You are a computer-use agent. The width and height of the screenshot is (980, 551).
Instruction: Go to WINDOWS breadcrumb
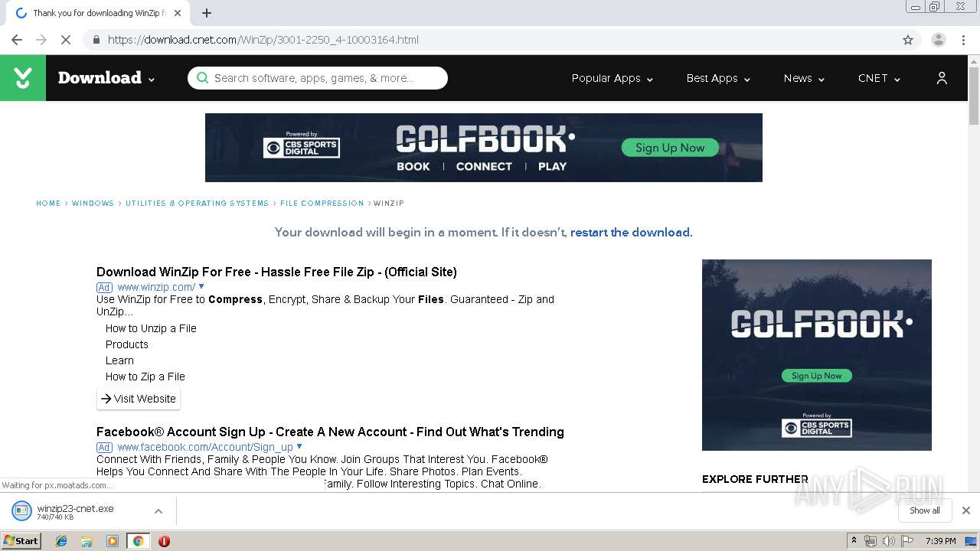click(93, 204)
